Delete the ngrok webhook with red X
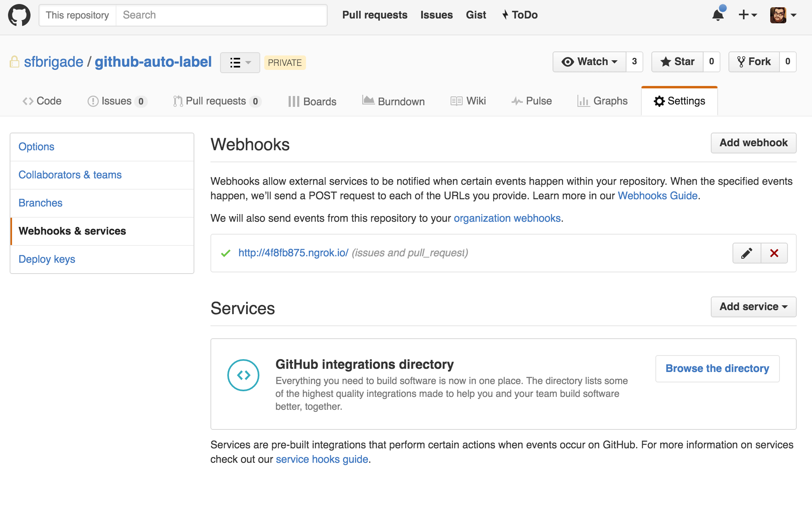The width and height of the screenshot is (812, 515). pos(774,253)
